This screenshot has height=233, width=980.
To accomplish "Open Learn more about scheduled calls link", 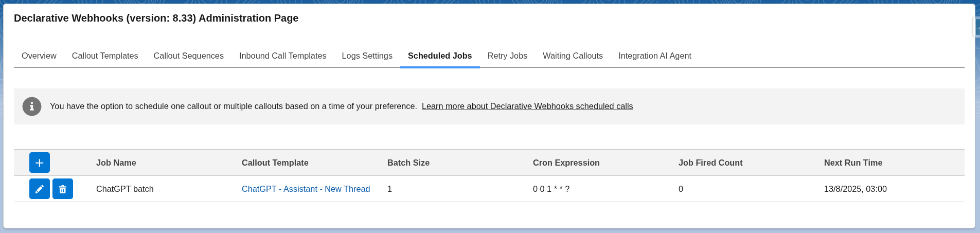I will tap(527, 106).
